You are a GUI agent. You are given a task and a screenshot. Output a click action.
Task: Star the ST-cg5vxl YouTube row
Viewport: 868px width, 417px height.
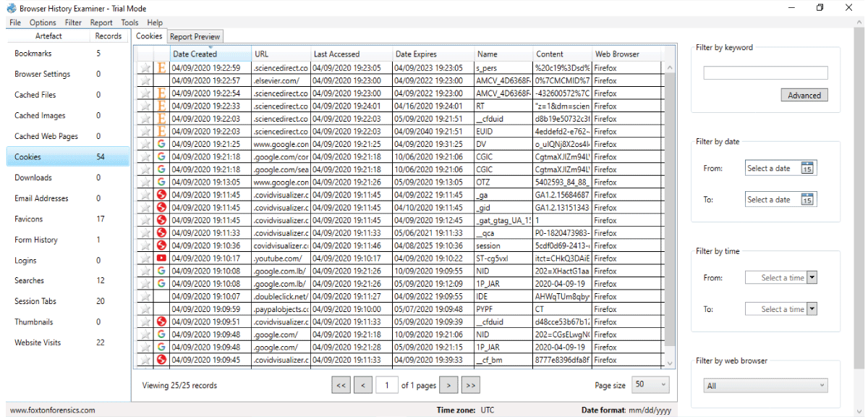(x=145, y=258)
